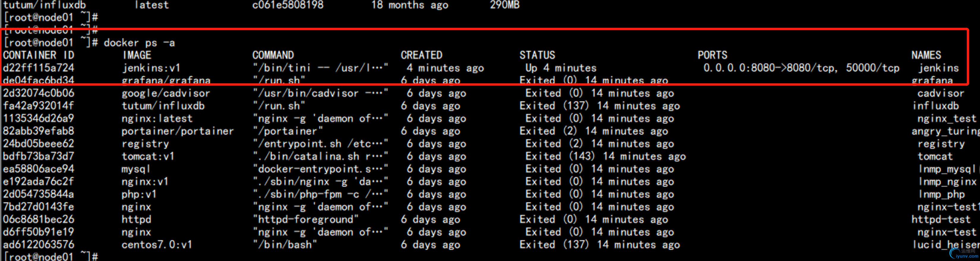This screenshot has height=261, width=980.
Task: Select container ID 2d054735844a
Action: 38,194
